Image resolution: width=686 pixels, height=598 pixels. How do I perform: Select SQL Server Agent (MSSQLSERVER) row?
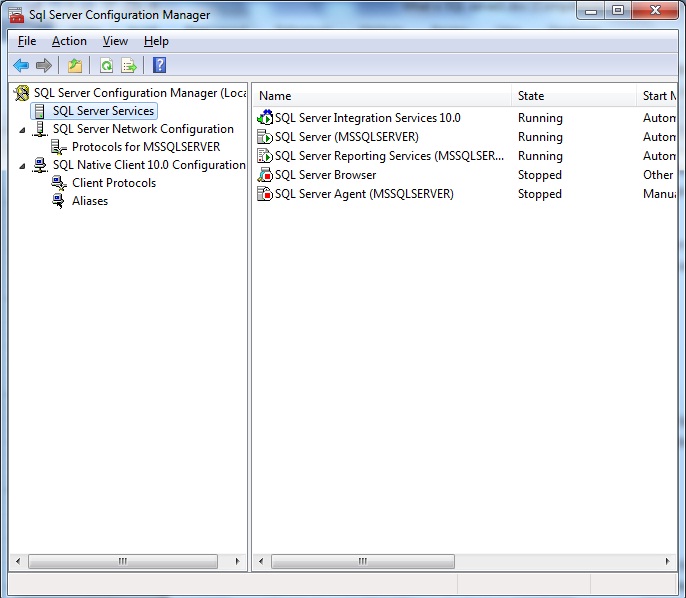pyautogui.click(x=364, y=194)
